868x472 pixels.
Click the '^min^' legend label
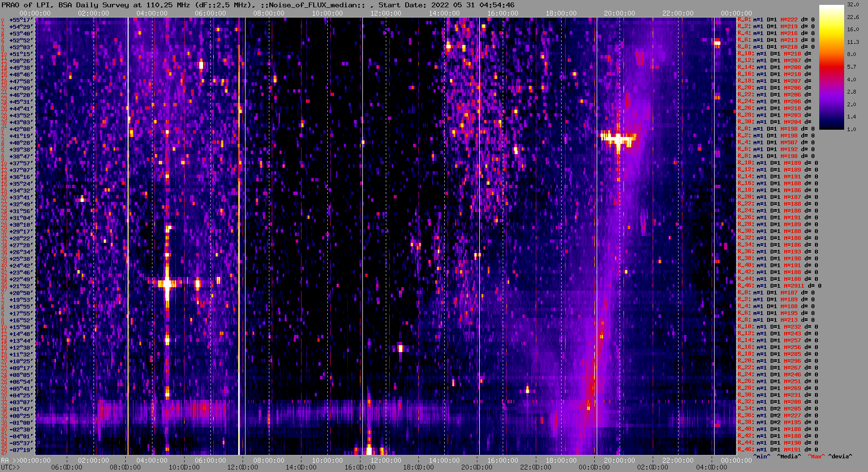coord(762,456)
